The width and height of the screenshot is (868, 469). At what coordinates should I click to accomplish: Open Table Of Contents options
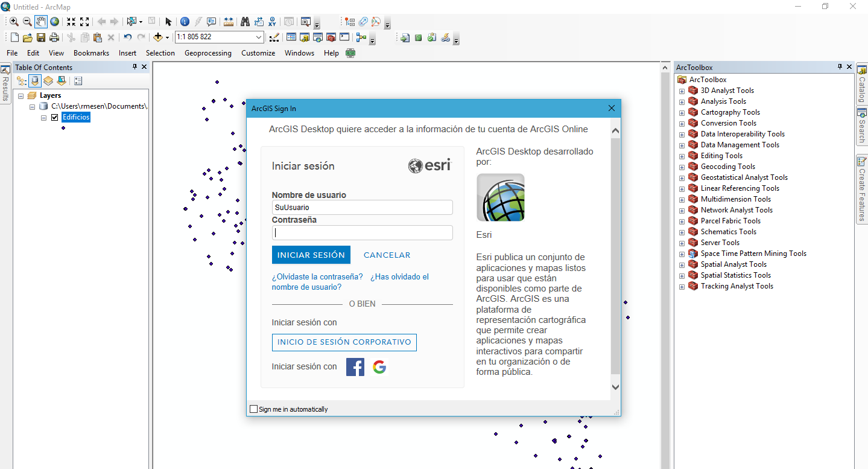(78, 81)
